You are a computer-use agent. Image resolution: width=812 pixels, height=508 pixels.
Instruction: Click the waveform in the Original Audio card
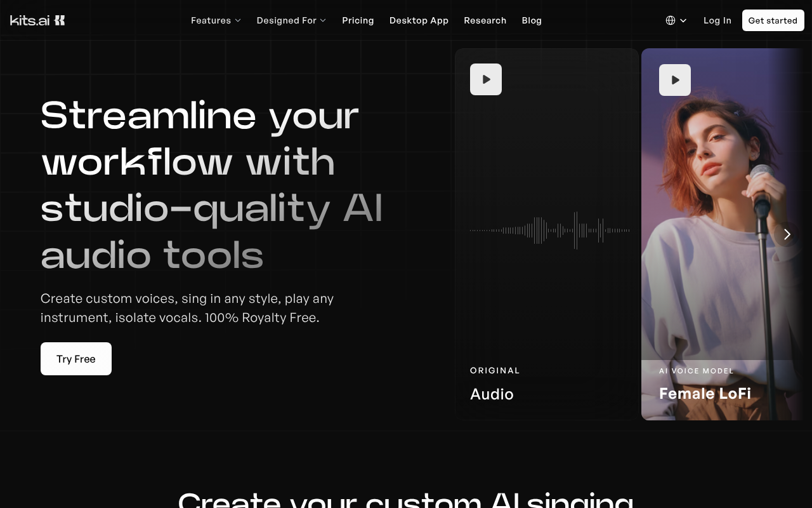[x=549, y=231]
